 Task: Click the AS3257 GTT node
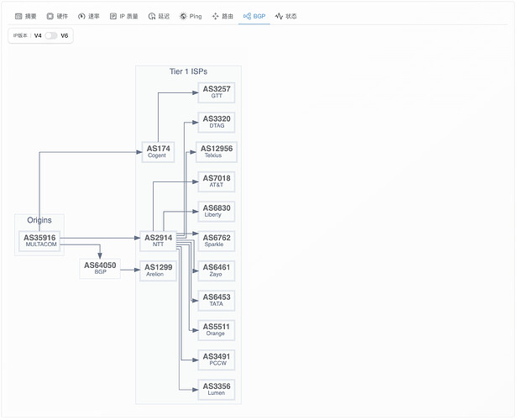(x=217, y=92)
